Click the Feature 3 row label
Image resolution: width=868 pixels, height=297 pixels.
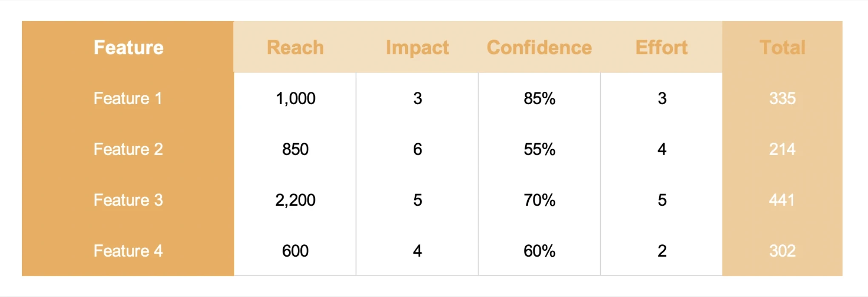(x=128, y=200)
